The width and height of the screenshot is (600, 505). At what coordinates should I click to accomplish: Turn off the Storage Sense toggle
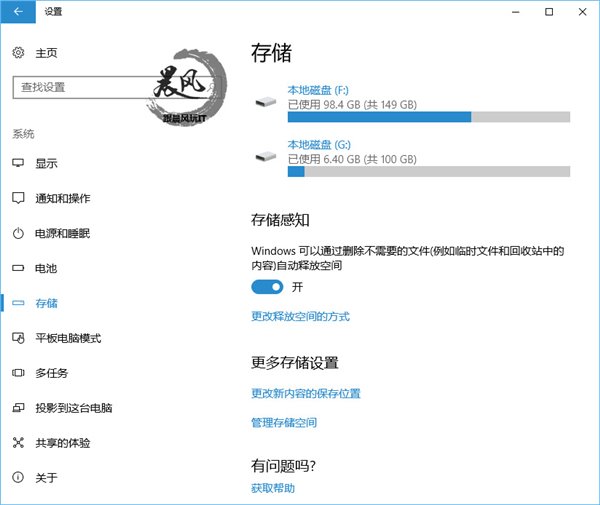point(267,287)
